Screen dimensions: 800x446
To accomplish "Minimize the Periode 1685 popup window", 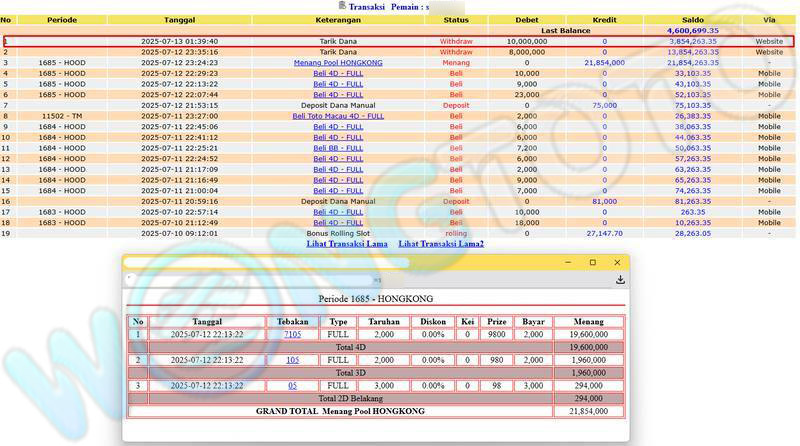I will (x=567, y=263).
